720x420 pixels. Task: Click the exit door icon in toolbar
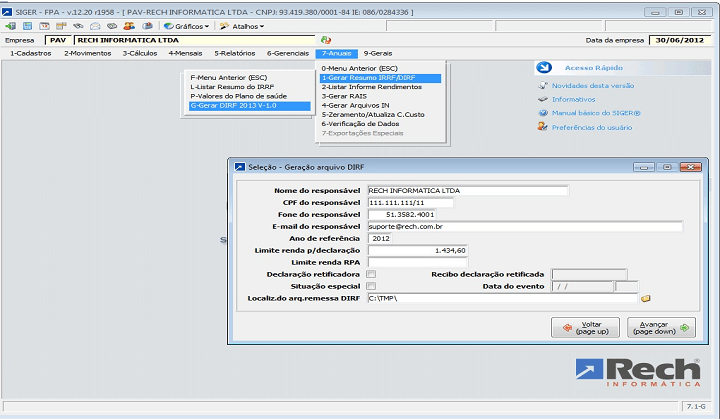[11, 26]
